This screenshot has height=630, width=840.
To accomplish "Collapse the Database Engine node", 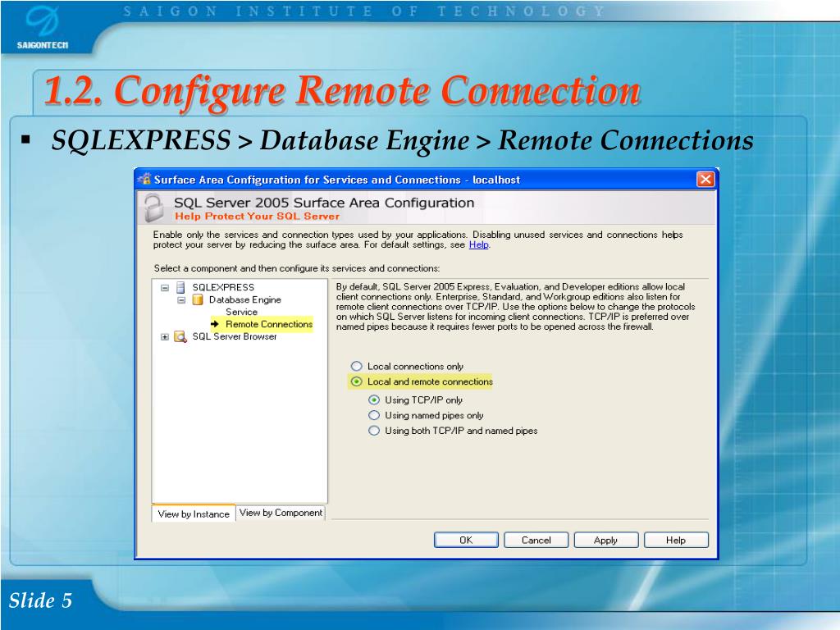I will coord(181,300).
